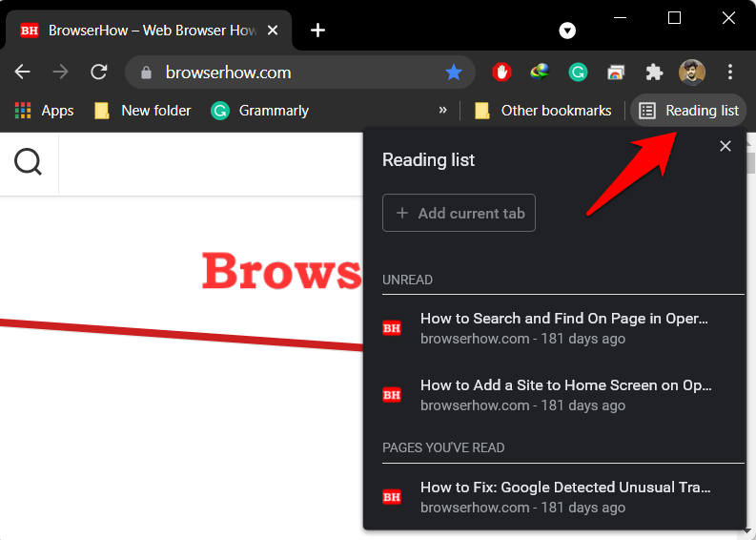Open the Chrome window capture extension icon

point(616,73)
